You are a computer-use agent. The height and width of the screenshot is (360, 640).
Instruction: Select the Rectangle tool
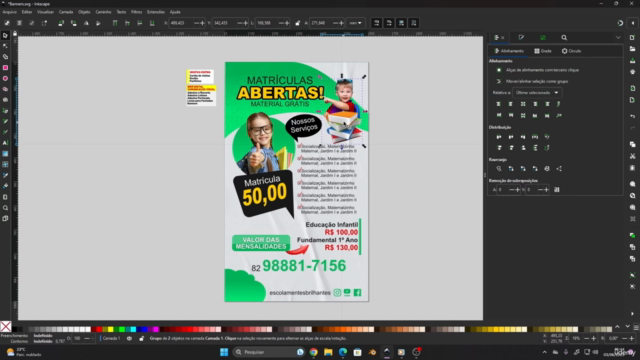5,68
